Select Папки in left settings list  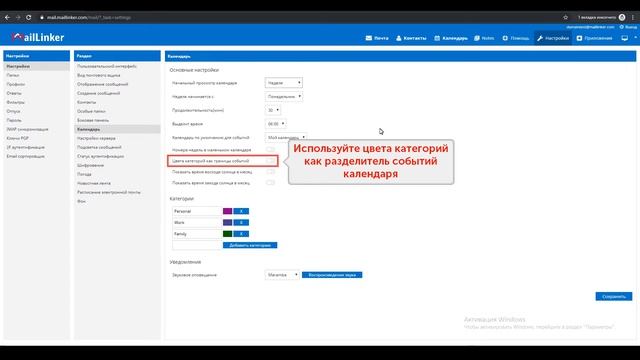click(36, 75)
